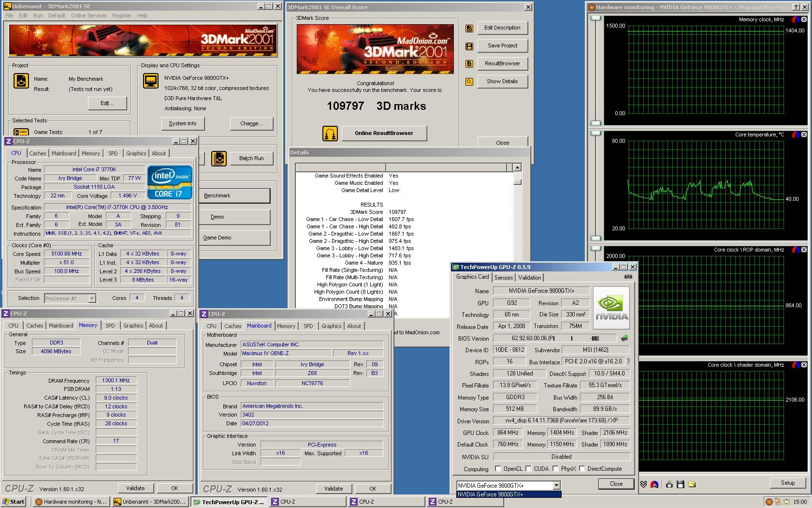Click the Details list scrollbar up arrow
Viewport: 812px width, 508px height.
[517, 167]
